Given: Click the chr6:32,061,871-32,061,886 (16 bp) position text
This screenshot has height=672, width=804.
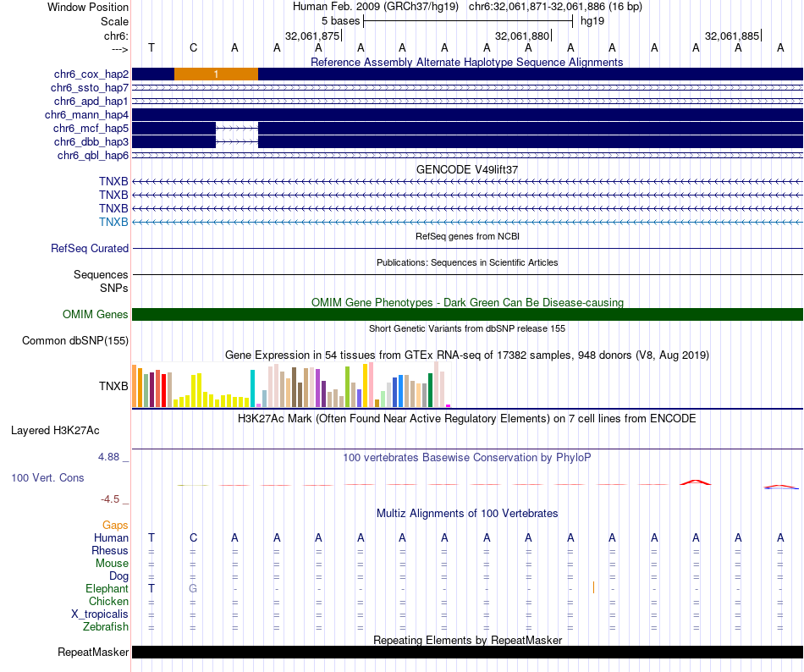Looking at the screenshot, I should 555,7.
